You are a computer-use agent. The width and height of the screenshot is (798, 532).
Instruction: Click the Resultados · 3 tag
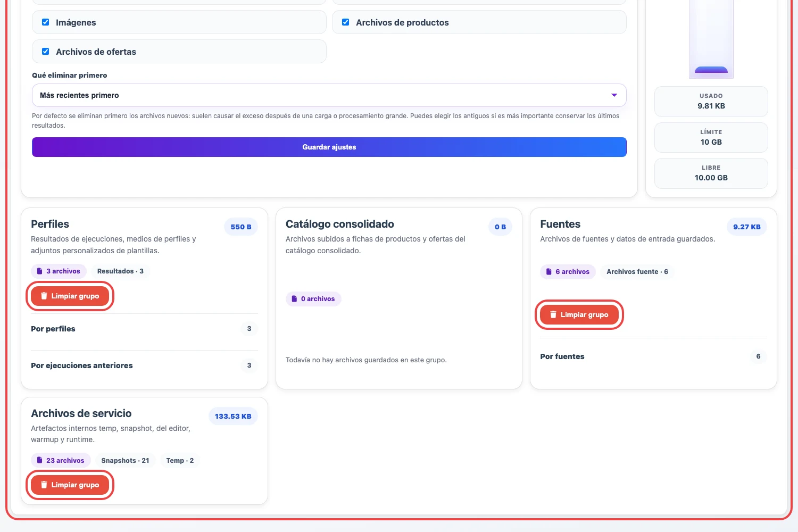click(x=120, y=271)
